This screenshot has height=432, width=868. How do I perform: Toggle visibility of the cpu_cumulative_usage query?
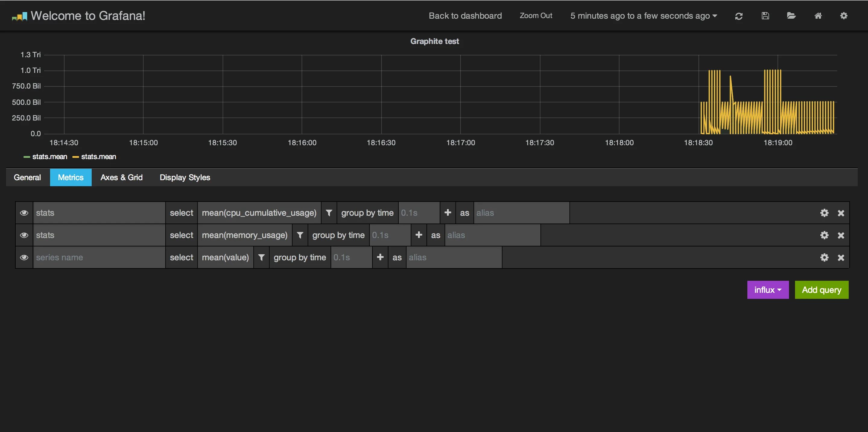click(x=24, y=213)
